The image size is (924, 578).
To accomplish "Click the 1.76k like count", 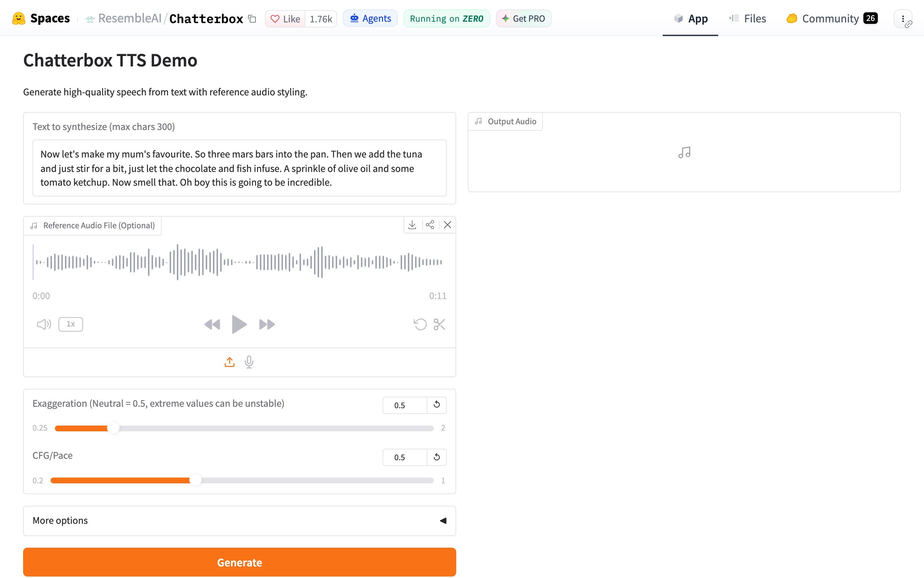I will (x=321, y=19).
